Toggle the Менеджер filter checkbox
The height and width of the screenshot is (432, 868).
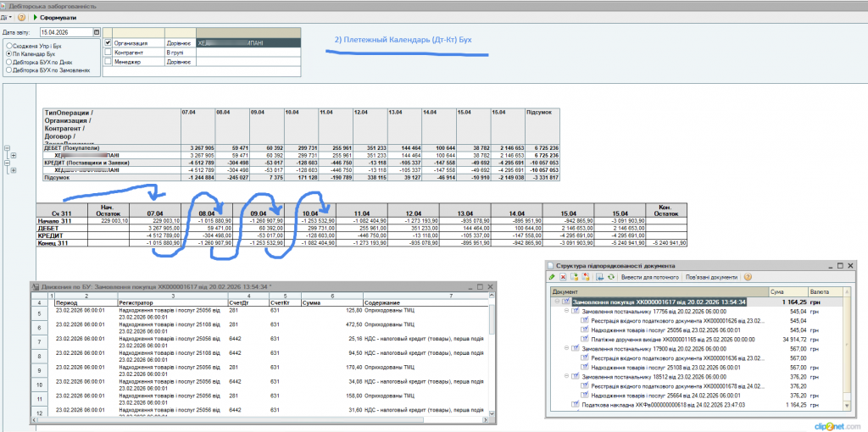point(108,61)
